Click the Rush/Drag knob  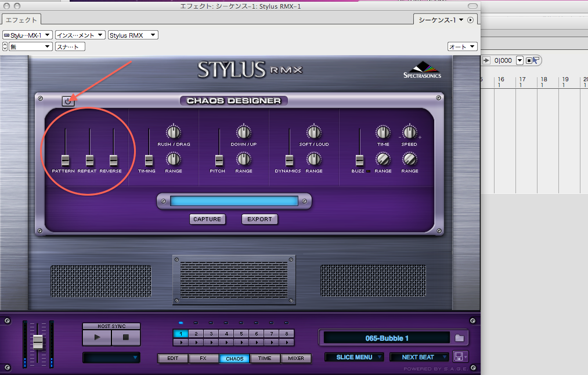click(174, 132)
